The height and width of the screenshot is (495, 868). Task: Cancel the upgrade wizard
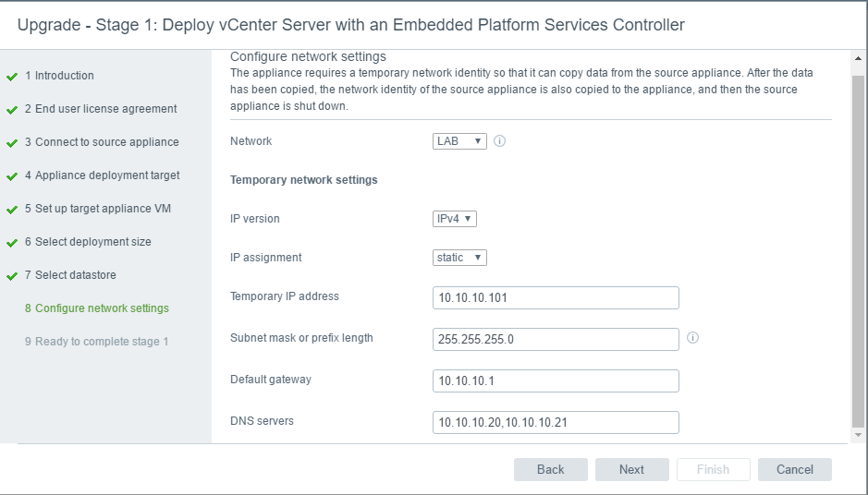pyautogui.click(x=794, y=469)
